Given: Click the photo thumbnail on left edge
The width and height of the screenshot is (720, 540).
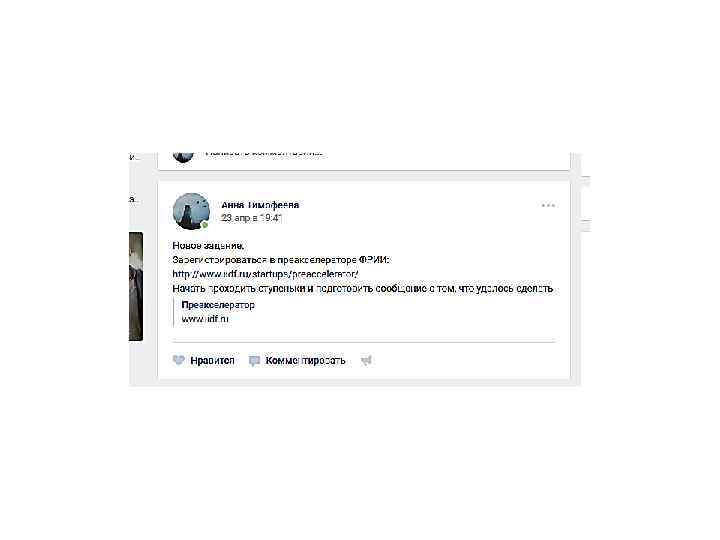Looking at the screenshot, I should point(136,287).
